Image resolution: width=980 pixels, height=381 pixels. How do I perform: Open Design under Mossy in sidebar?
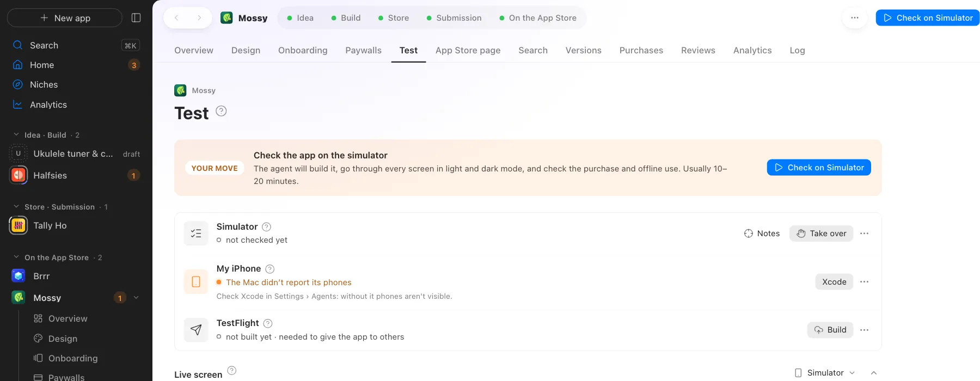coord(63,339)
